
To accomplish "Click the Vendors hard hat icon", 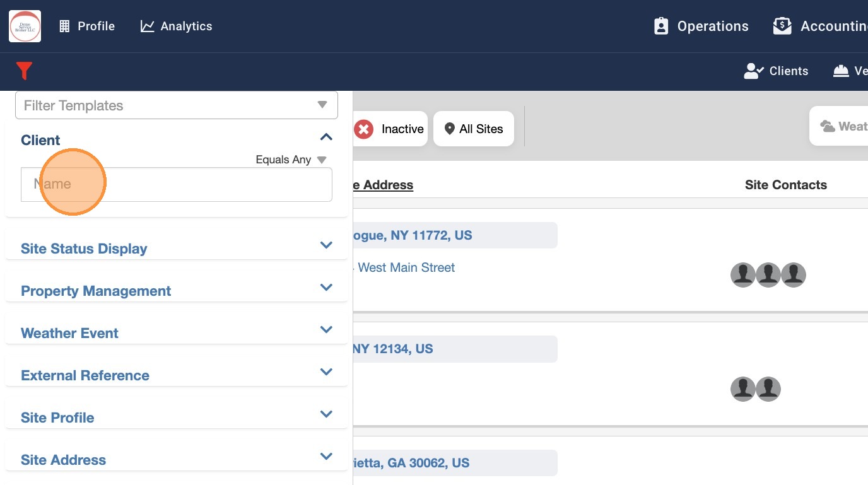I will (x=841, y=71).
